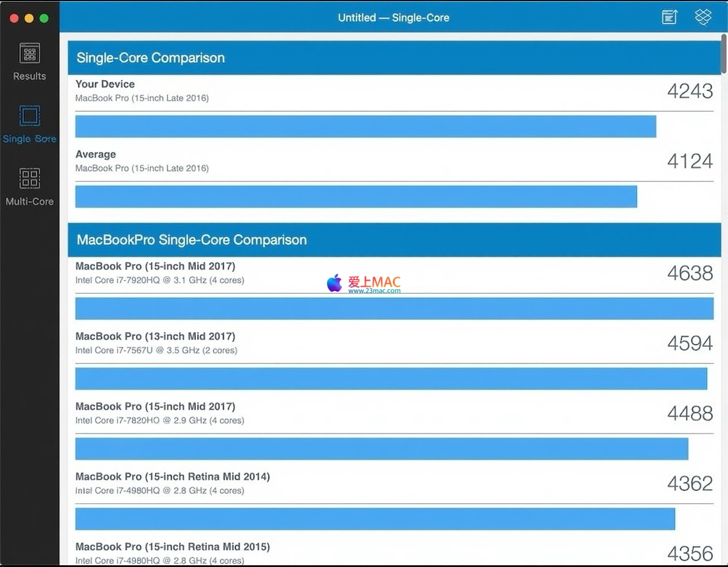The width and height of the screenshot is (728, 567).
Task: Click the 4243 Your Device score
Action: point(689,91)
